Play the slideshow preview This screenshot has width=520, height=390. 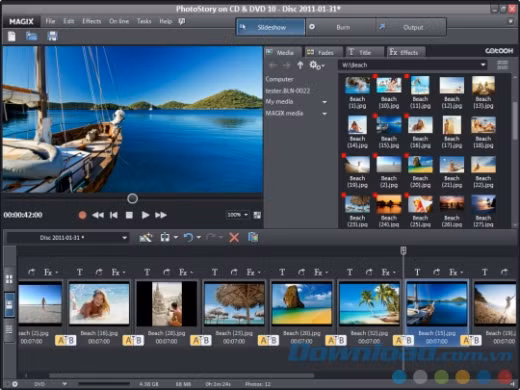145,215
